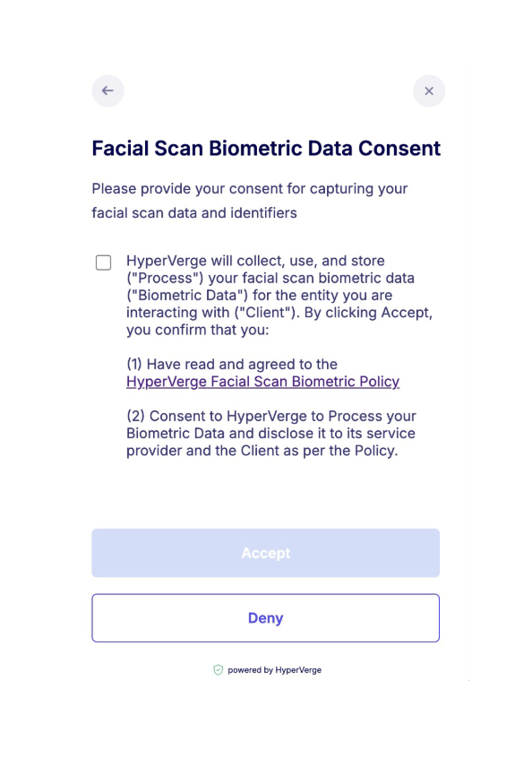The height and width of the screenshot is (758, 532).
Task: Click the '("Process") your facial scan biometric data' line
Action: [270, 278]
